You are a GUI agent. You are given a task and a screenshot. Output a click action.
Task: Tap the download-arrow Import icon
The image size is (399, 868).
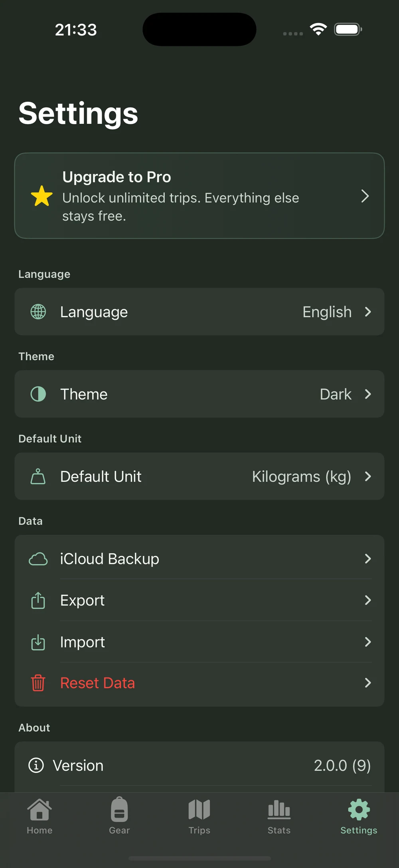(x=38, y=642)
